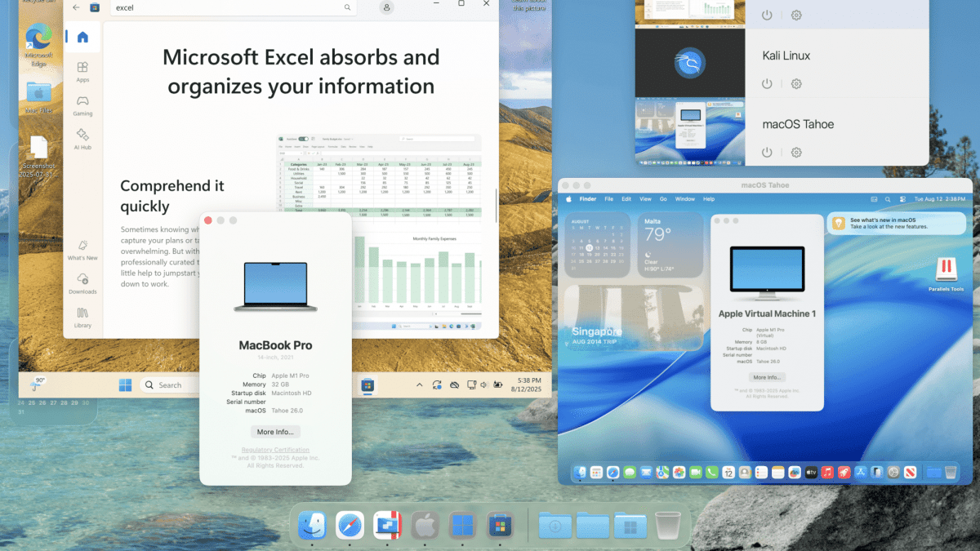Screen dimensions: 980x551
Task: Open Control Center from the Tahoe menu bar
Action: coord(902,198)
